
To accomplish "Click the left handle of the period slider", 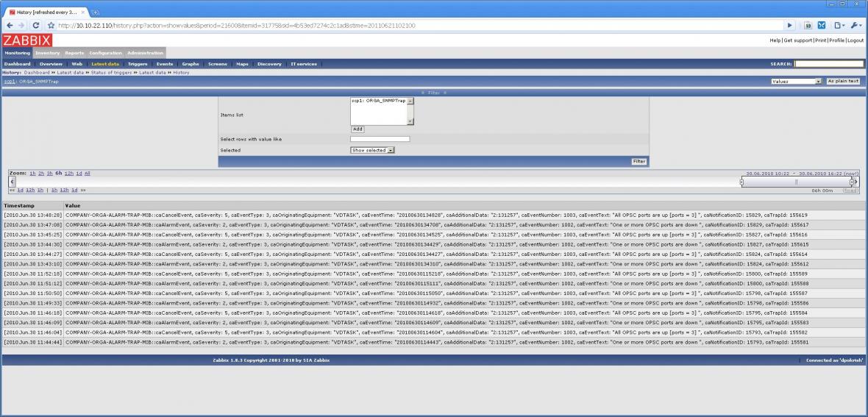I will tap(741, 182).
